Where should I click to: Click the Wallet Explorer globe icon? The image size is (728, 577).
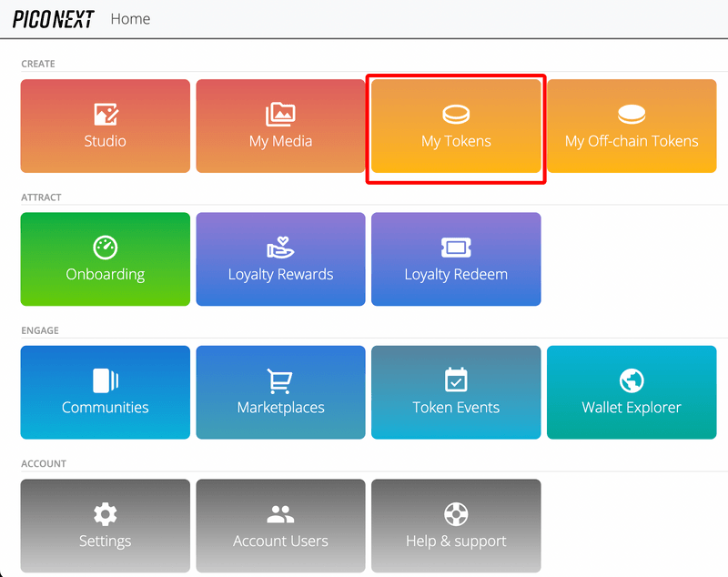pos(632,380)
